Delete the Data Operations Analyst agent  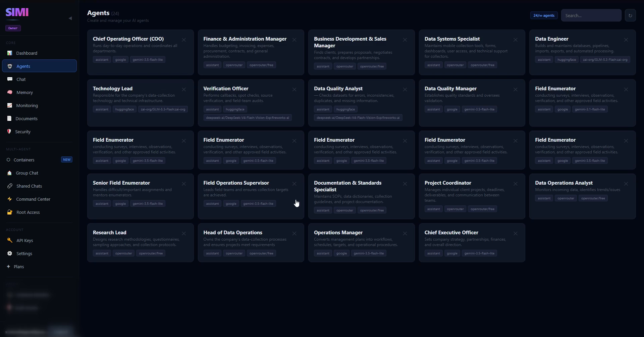point(626,184)
